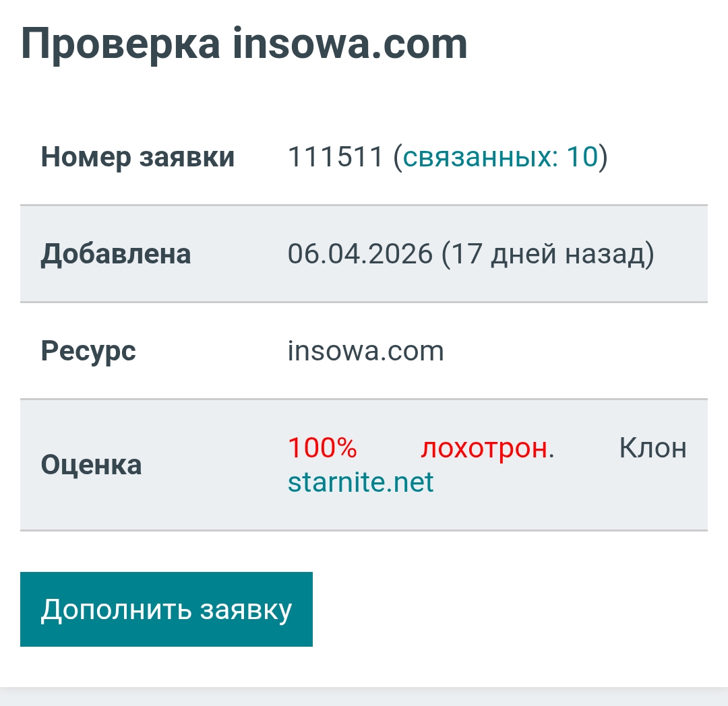The height and width of the screenshot is (706, 728).
Task: Click the "Дополнить заявку" button
Action: pos(166,609)
